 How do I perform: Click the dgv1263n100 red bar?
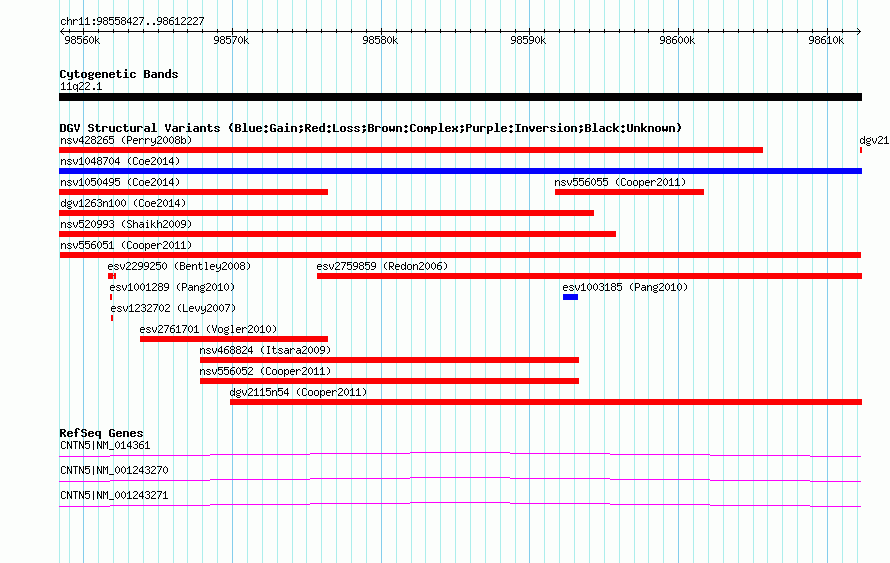click(326, 213)
